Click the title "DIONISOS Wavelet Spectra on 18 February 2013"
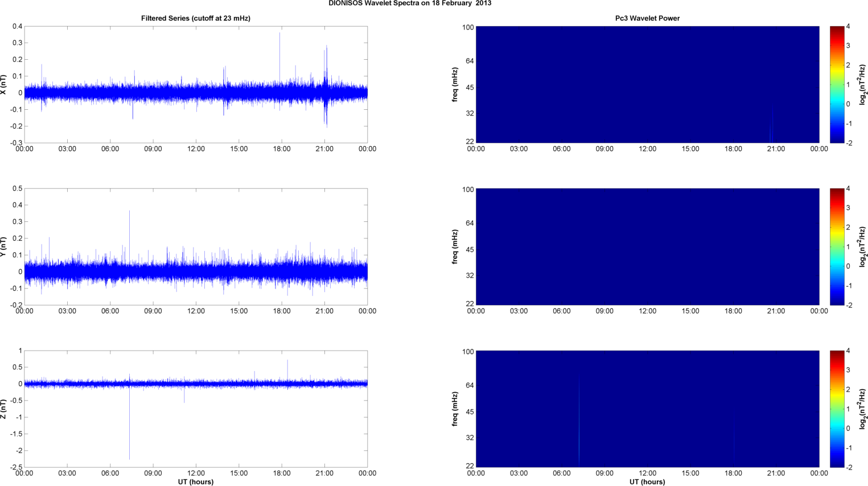This screenshot has height=486, width=868. click(410, 3)
